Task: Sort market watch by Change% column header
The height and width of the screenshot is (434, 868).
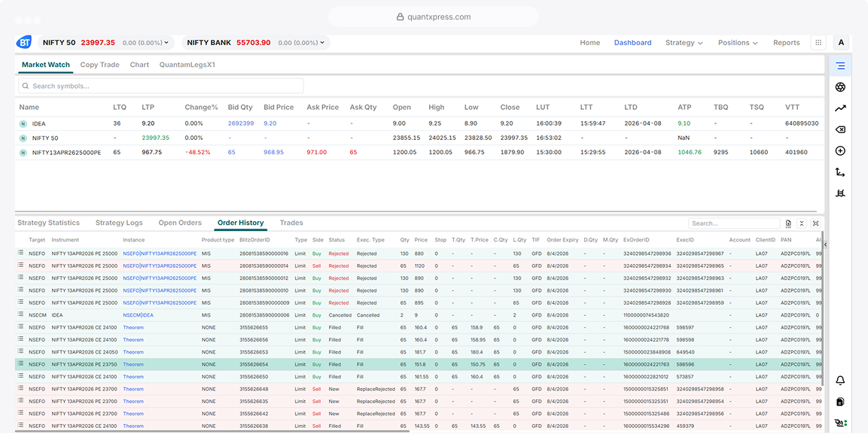Action: coord(201,108)
